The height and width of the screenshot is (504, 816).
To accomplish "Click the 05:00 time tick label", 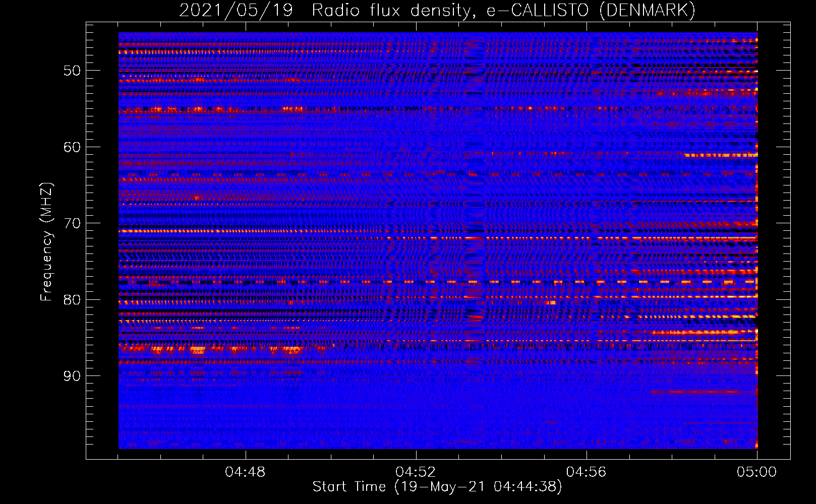I will 756,472.
